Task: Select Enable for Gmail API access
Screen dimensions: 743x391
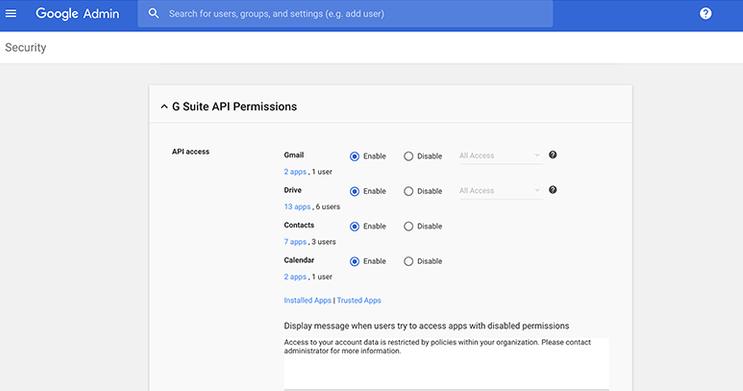Action: point(354,156)
